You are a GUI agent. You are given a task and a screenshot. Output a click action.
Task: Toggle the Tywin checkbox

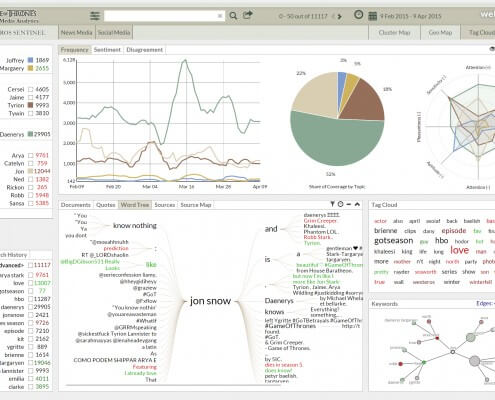point(31,113)
